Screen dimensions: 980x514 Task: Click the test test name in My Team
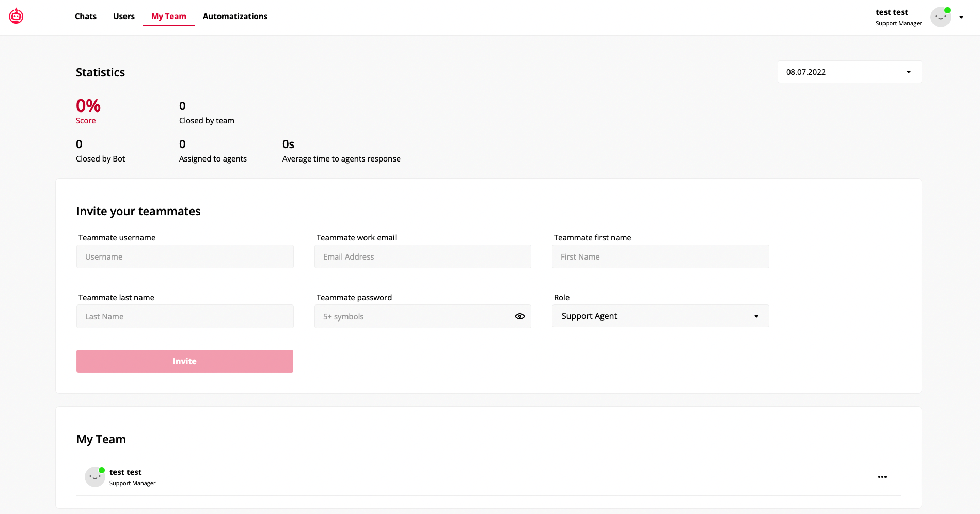coord(125,472)
